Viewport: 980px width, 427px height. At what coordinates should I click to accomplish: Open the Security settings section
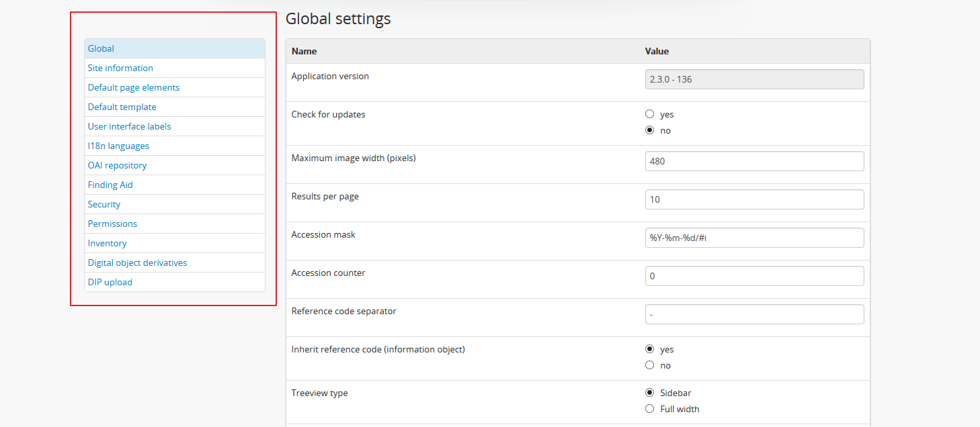pyautogui.click(x=104, y=204)
